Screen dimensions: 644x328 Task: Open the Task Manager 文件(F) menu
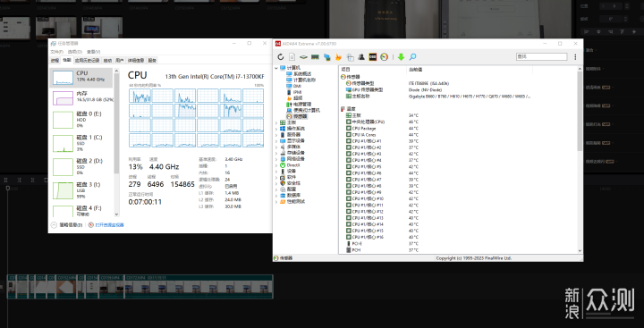point(56,52)
